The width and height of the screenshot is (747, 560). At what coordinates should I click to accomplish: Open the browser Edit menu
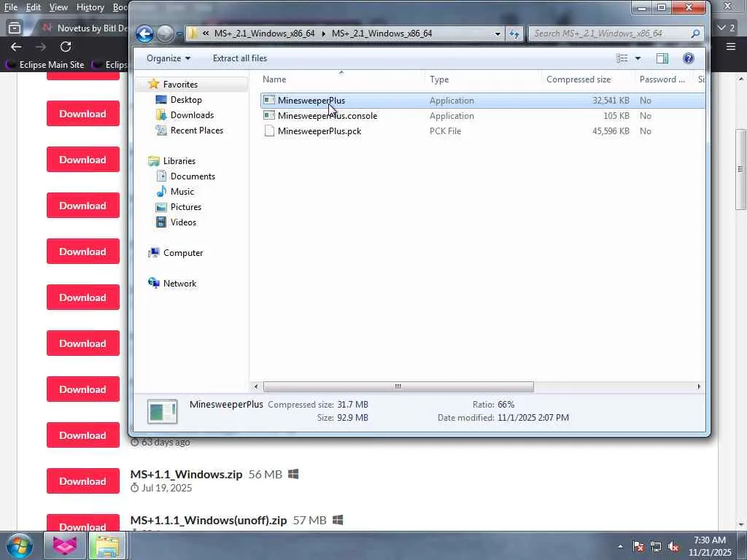[x=33, y=7]
